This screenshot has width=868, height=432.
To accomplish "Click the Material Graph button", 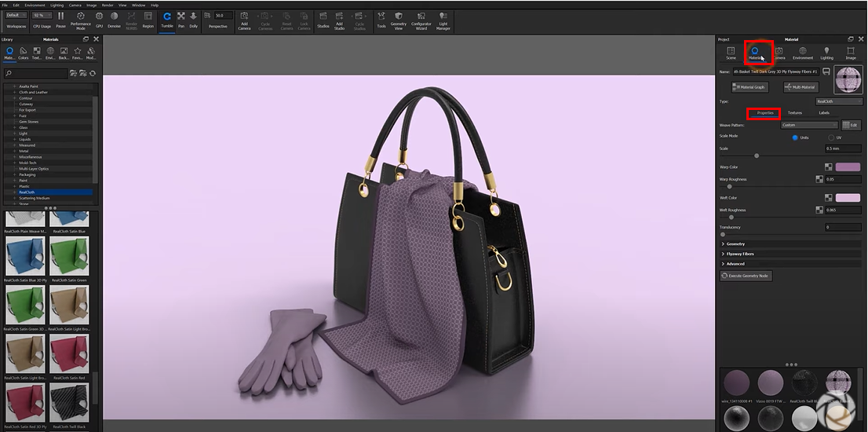I will coord(749,87).
